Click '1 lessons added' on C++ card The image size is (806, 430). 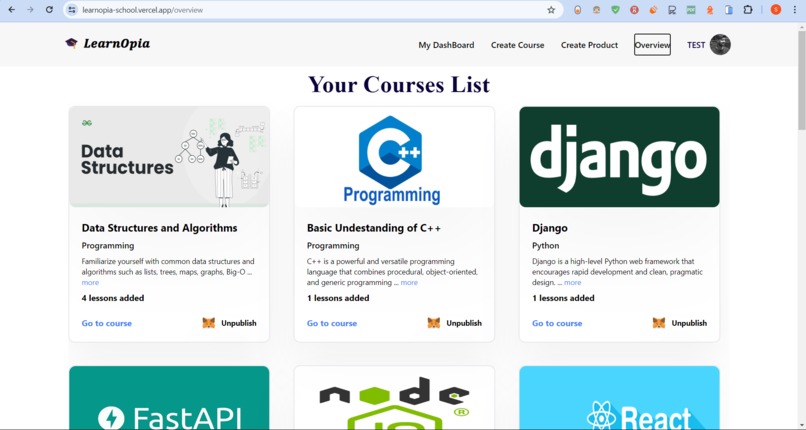(x=338, y=298)
